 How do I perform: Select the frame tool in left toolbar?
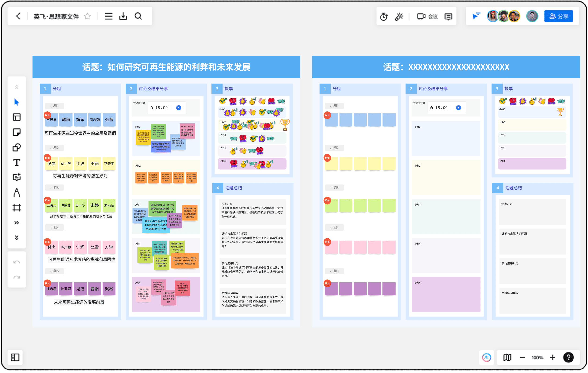click(x=17, y=208)
